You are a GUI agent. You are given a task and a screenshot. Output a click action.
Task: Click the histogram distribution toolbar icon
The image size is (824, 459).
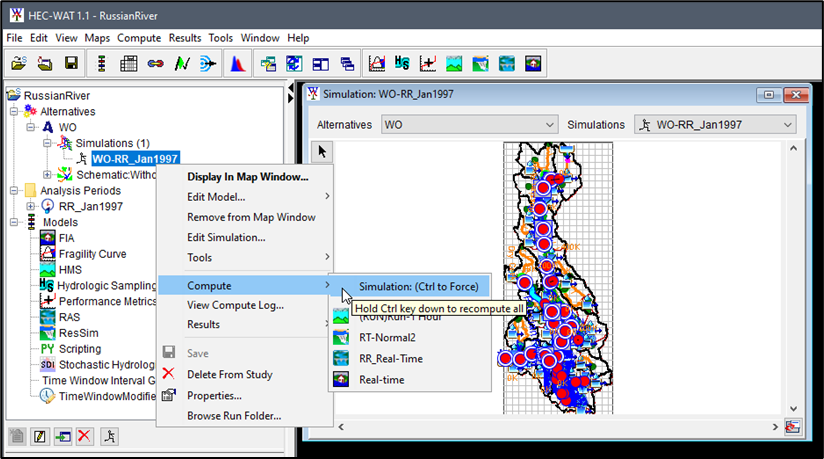click(x=237, y=63)
